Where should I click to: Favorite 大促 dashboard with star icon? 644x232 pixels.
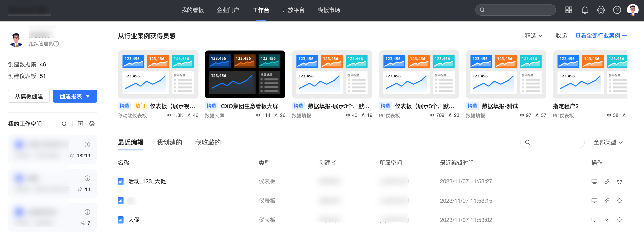click(619, 220)
